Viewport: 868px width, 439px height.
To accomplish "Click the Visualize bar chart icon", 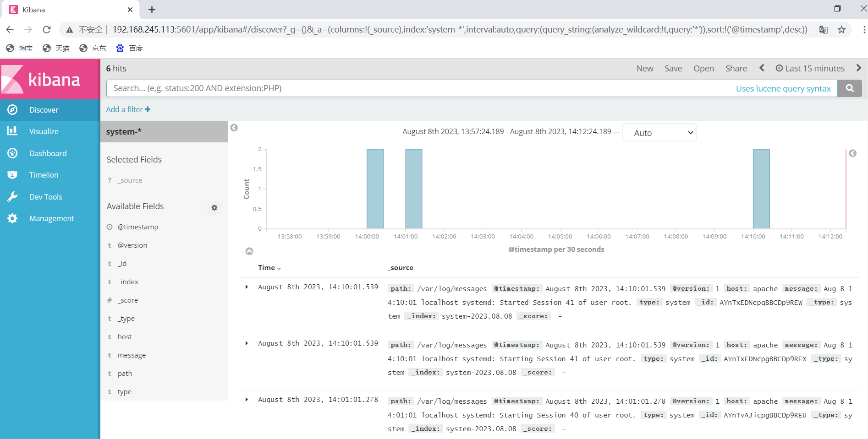I will pyautogui.click(x=12, y=131).
